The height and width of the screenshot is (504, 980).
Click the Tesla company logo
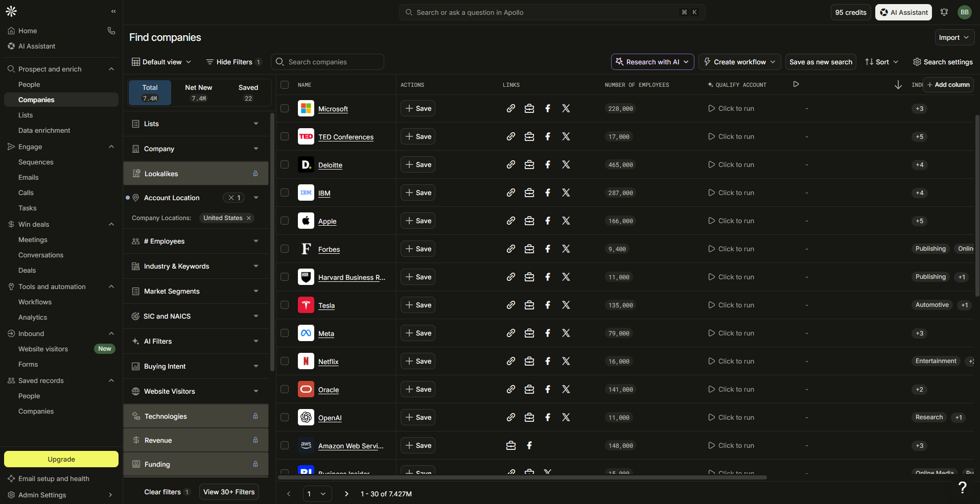(x=306, y=305)
